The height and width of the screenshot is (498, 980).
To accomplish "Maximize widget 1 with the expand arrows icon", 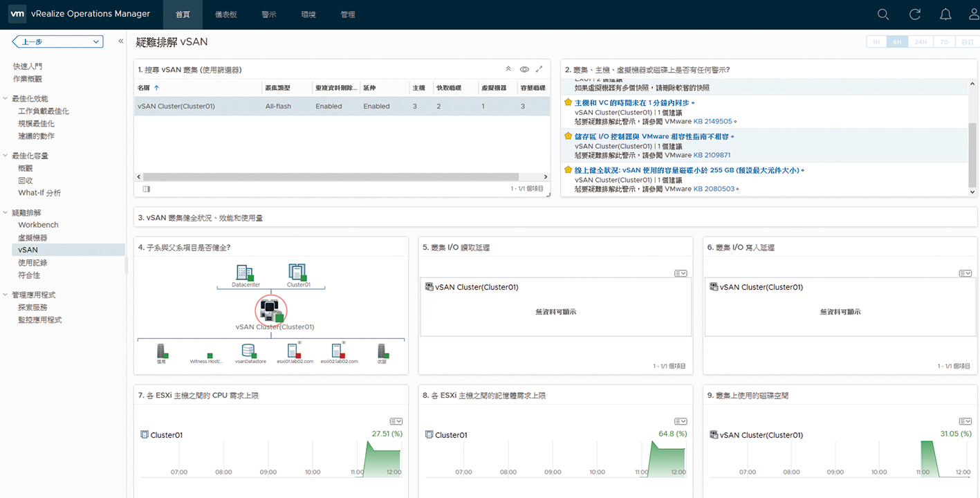I will pyautogui.click(x=539, y=69).
